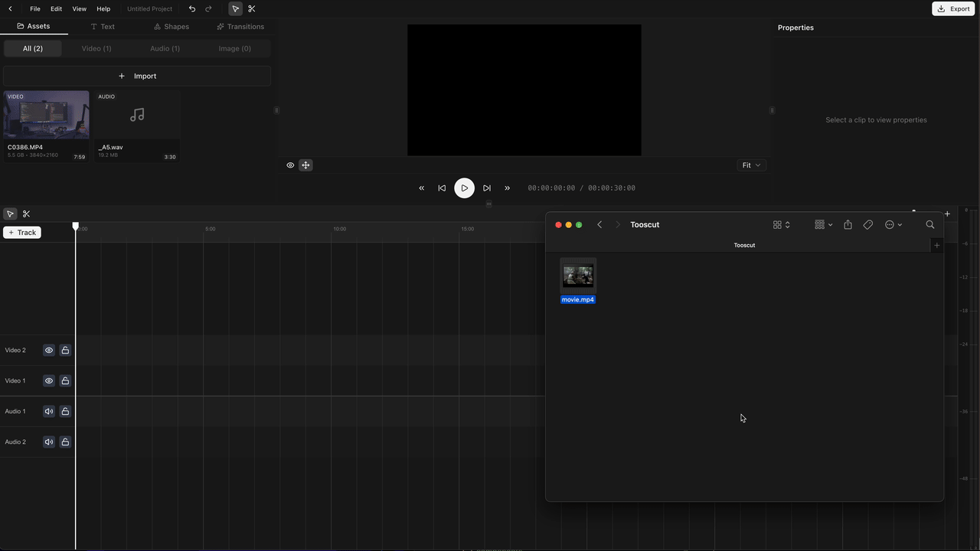
Task: Click the Export button
Action: pyautogui.click(x=952, y=8)
